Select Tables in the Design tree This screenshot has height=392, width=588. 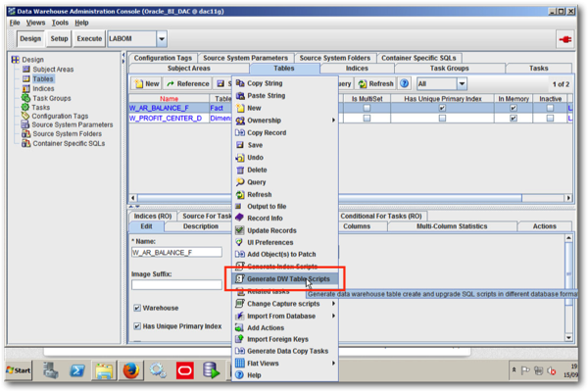point(43,78)
